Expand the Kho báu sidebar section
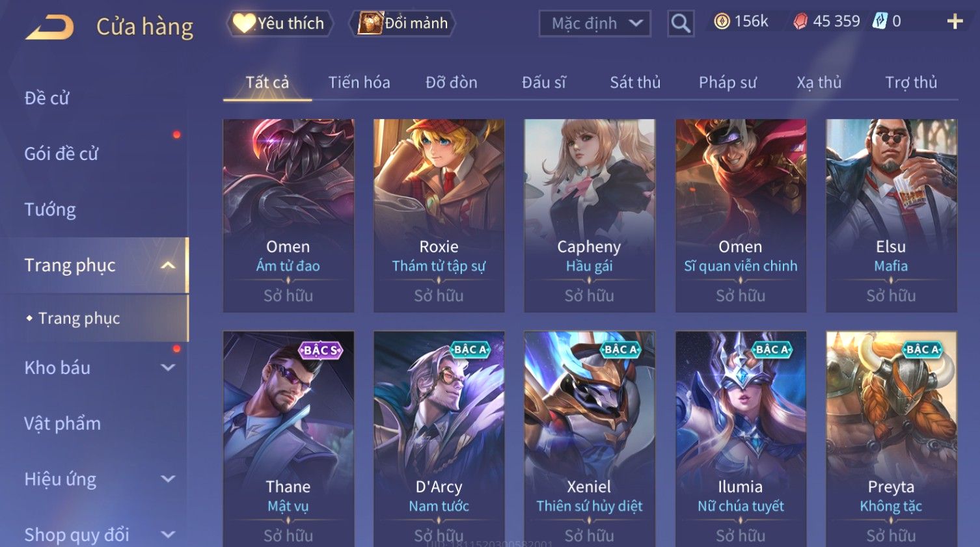This screenshot has height=547, width=980. point(167,367)
